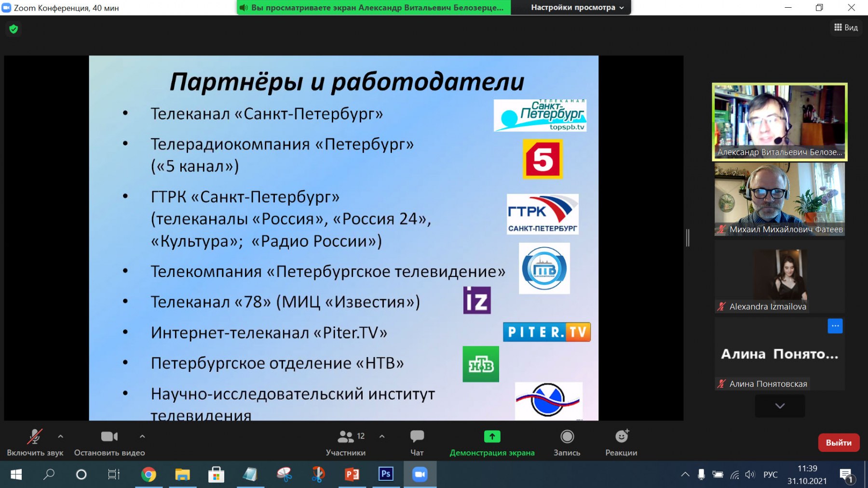Open PowerPoint from taskbar
This screenshot has height=488, width=868.
click(x=352, y=475)
